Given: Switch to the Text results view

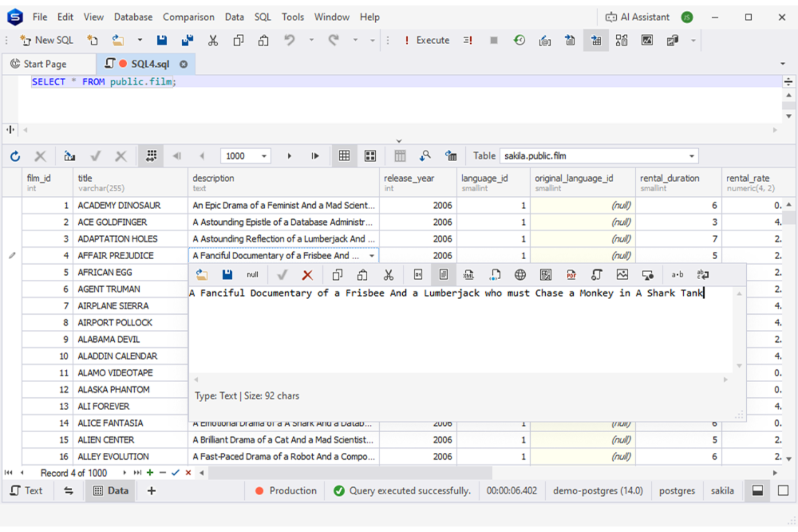Looking at the screenshot, I should pyautogui.click(x=28, y=490).
